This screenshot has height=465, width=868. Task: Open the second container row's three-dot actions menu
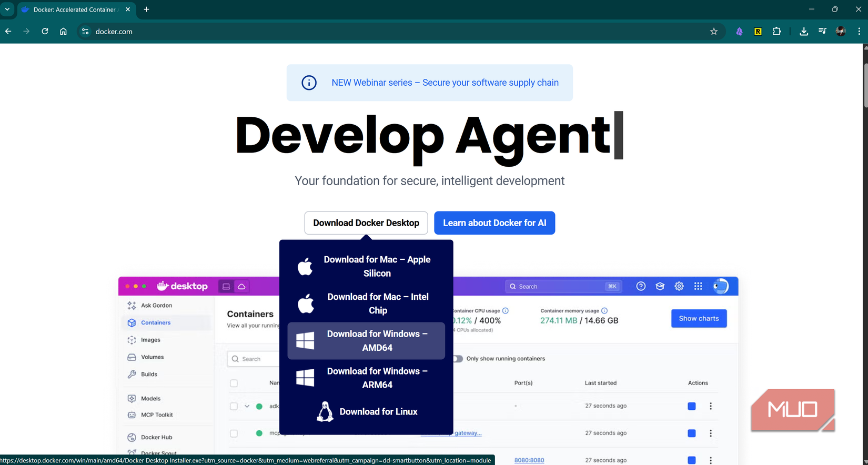tap(711, 433)
